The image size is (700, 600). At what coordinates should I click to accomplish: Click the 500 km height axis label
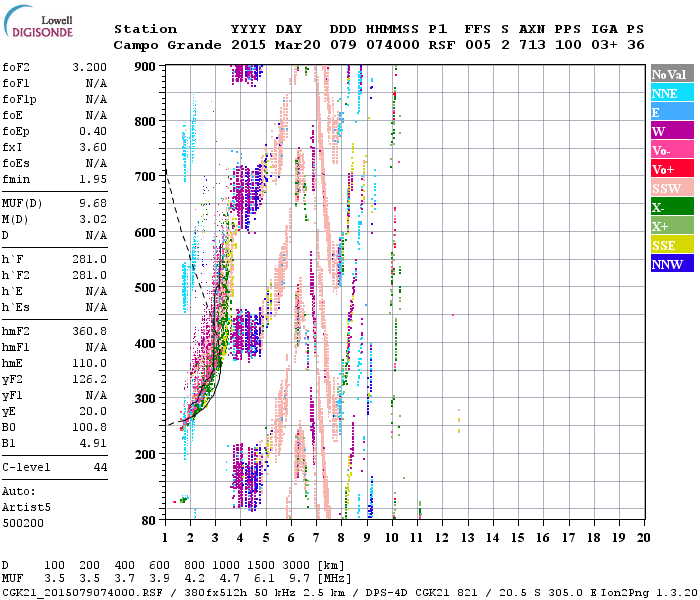tap(145, 288)
